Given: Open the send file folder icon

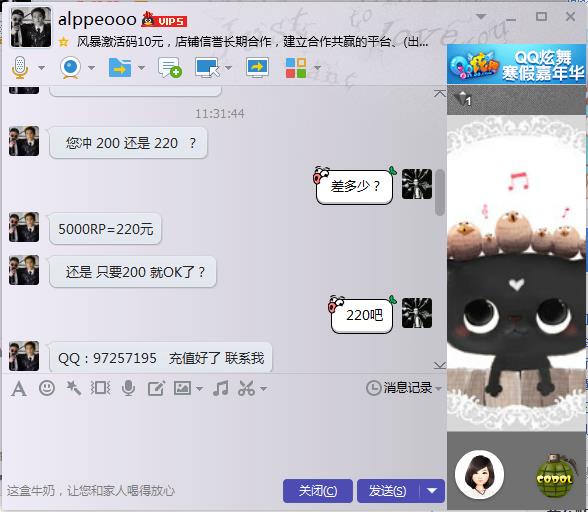Looking at the screenshot, I should [x=120, y=68].
